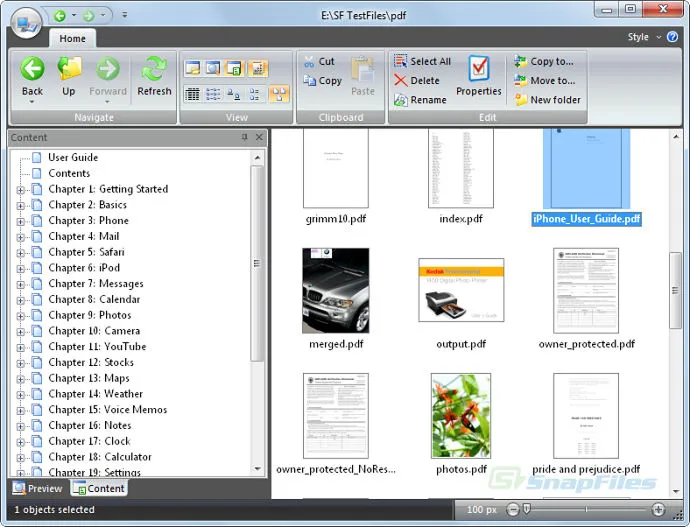The image size is (690, 527).
Task: Click the pride and prejudice.pdf filename
Action: [586, 469]
